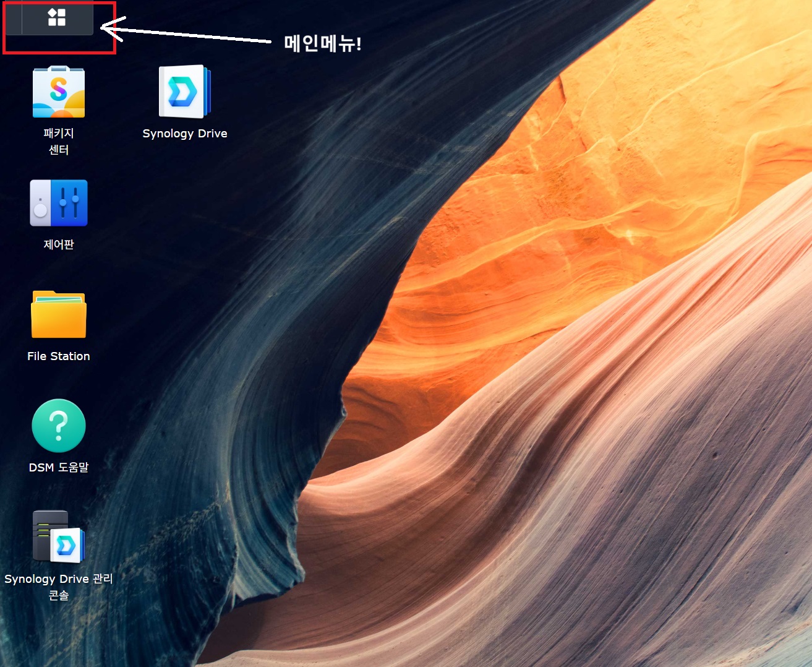Open the DSM Help question mark icon
Screen dimensions: 812x667
[x=59, y=426]
